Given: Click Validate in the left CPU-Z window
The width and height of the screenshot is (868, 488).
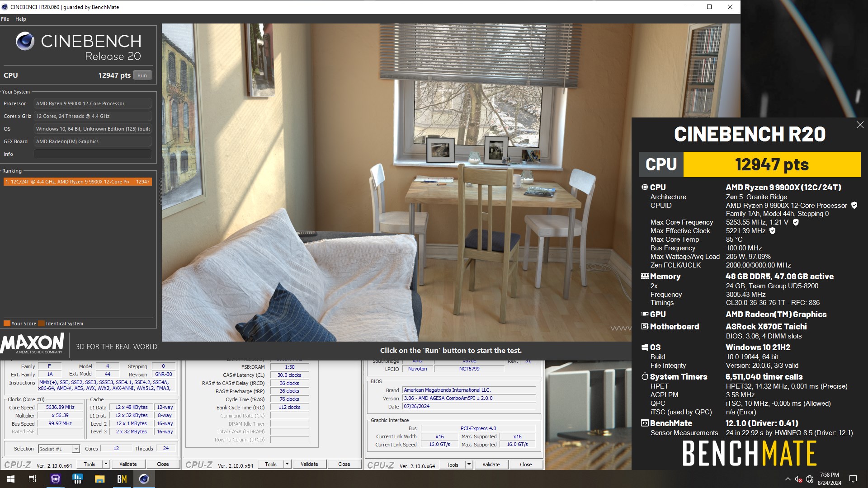Looking at the screenshot, I should pos(128,464).
